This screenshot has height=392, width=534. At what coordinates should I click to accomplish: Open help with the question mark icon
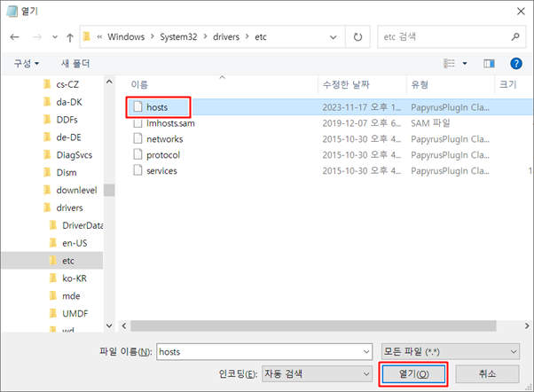point(516,63)
